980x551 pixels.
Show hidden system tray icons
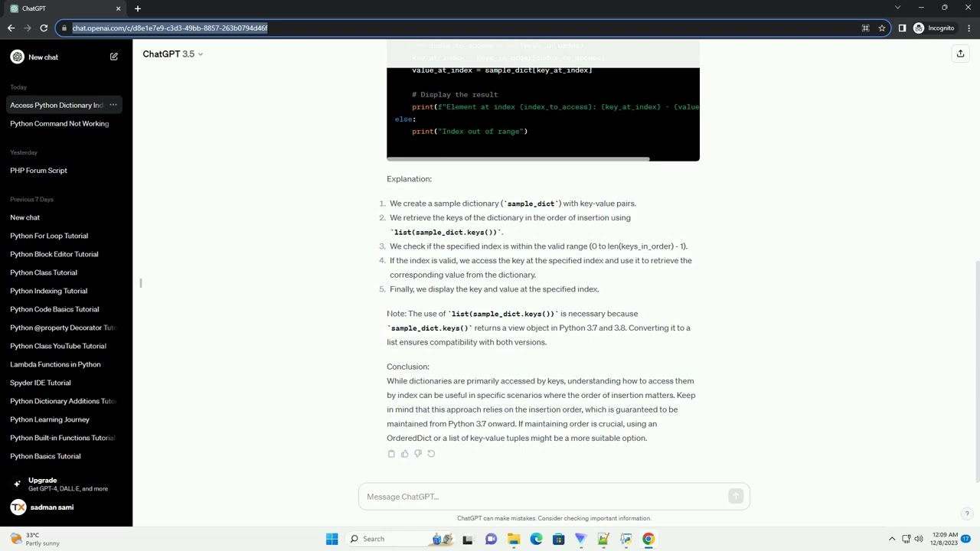[x=892, y=539]
